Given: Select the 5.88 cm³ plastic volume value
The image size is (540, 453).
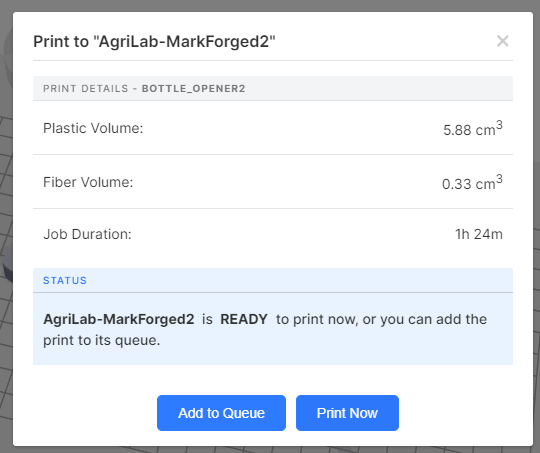Looking at the screenshot, I should click(x=472, y=128).
